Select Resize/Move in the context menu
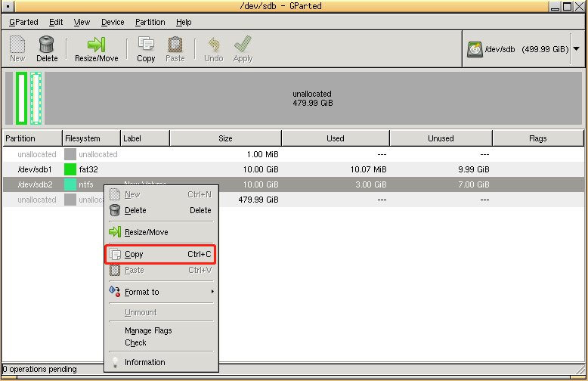Screen dimensions: 588x381 point(146,232)
